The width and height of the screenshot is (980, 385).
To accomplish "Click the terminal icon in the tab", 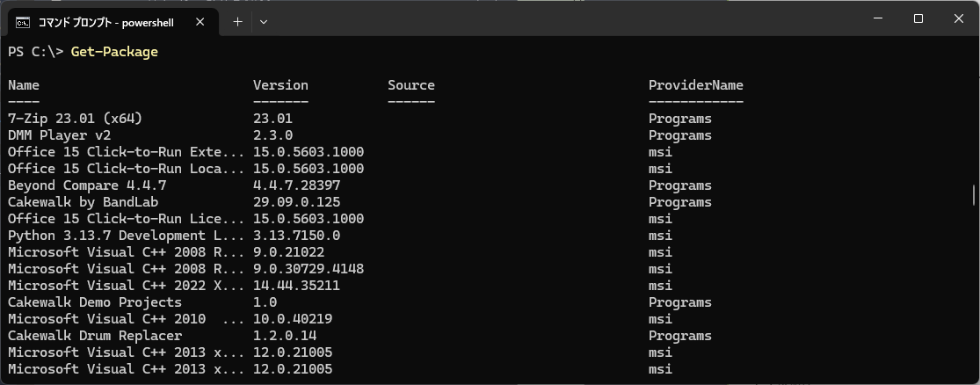I will pyautogui.click(x=23, y=21).
